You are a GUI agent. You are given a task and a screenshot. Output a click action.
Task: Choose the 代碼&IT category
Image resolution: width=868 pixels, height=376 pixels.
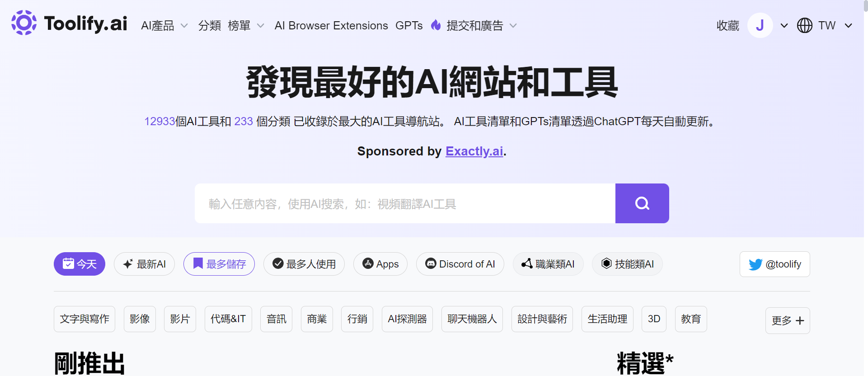tap(228, 319)
